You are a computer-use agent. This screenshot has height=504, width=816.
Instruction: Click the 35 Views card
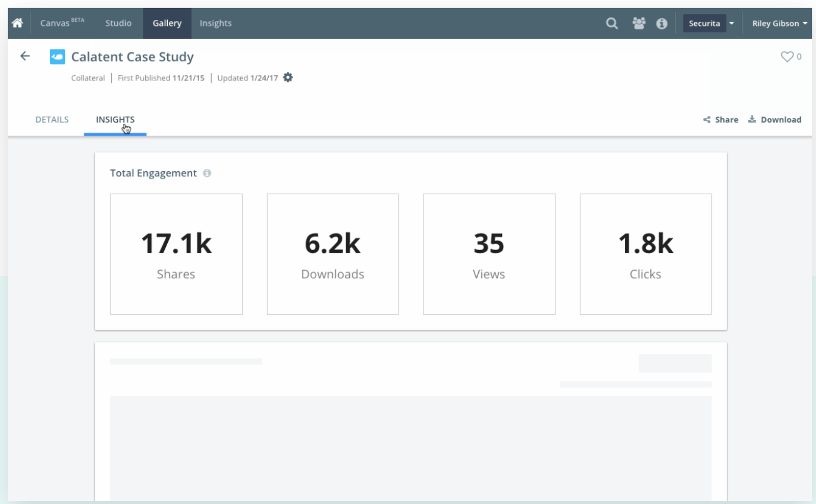pos(489,254)
